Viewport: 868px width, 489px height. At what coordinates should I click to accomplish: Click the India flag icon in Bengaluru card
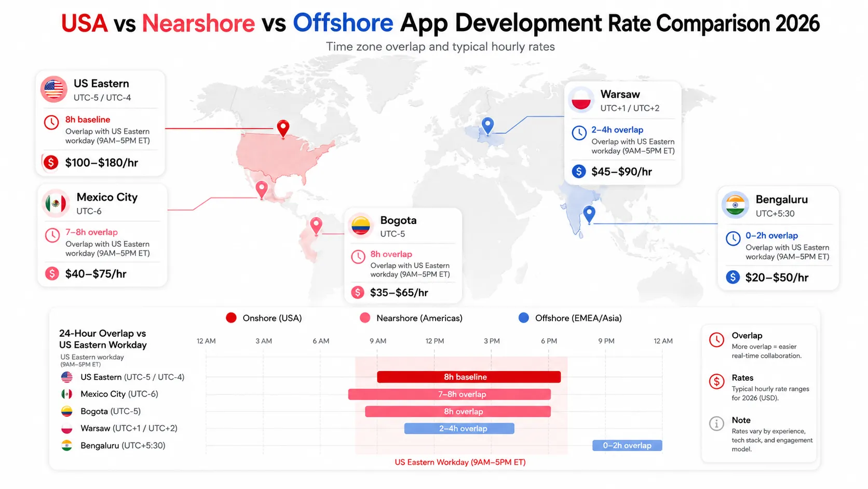(735, 205)
